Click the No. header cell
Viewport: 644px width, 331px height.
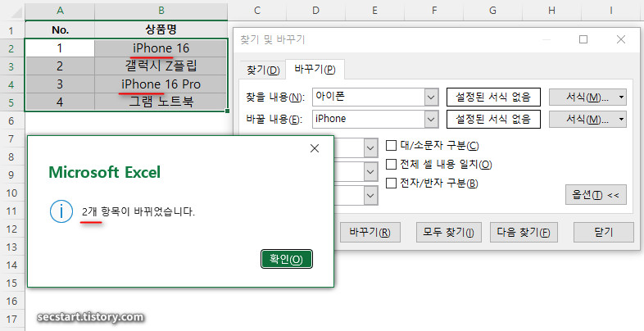tap(60, 30)
